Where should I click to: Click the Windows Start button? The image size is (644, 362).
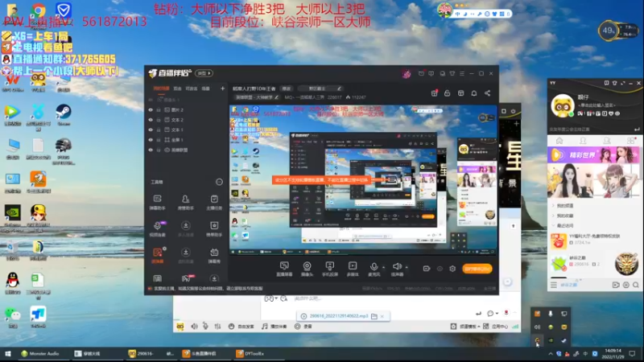click(x=7, y=353)
